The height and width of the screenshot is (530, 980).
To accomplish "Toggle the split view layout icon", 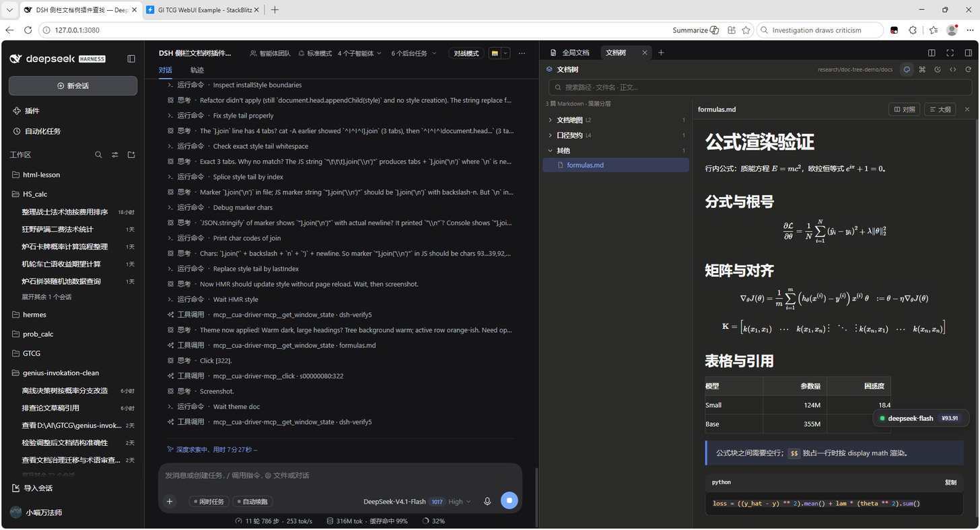I will pos(932,52).
